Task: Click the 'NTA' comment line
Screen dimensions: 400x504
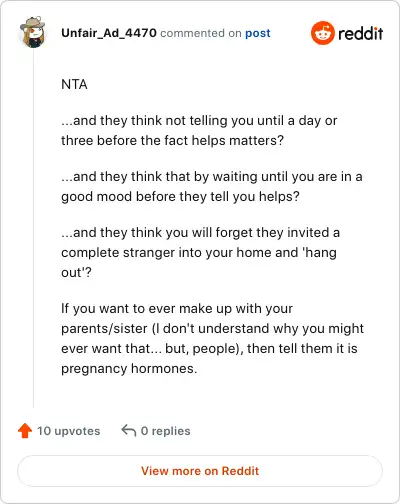Action: 74,84
